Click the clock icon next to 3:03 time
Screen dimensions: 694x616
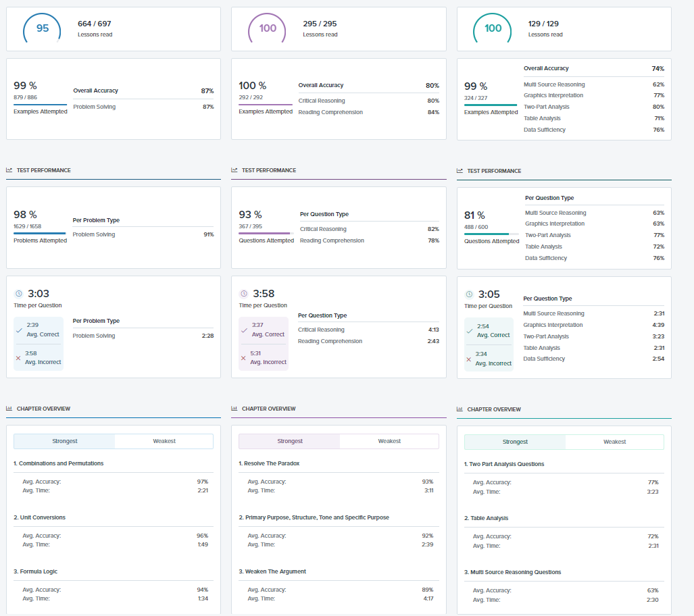pos(19,294)
